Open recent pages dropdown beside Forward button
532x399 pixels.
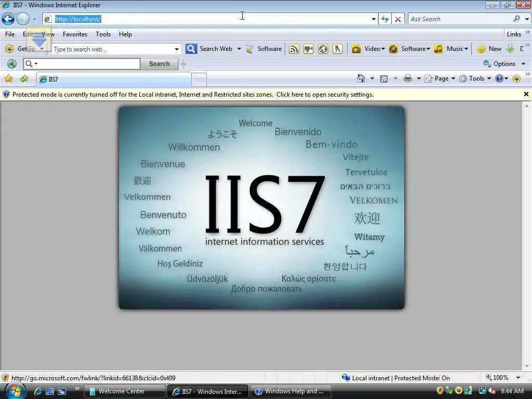(34, 19)
